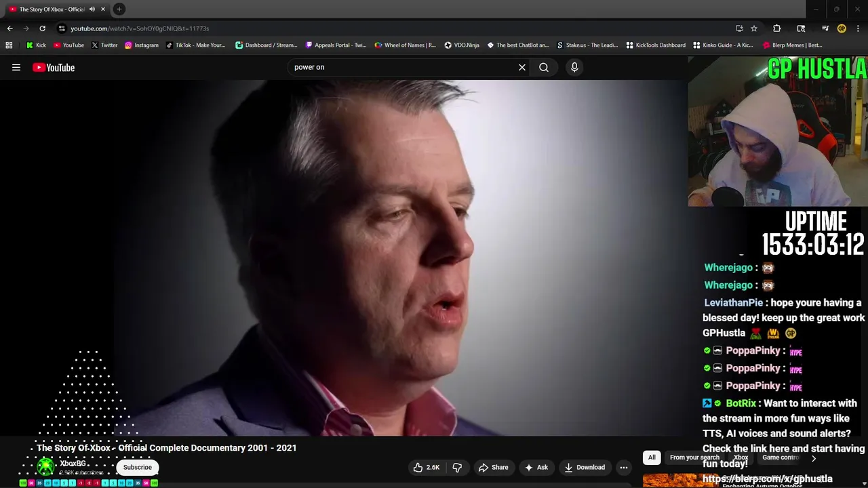868x488 pixels.
Task: Click the LeviathanPie username in chat
Action: point(733,303)
